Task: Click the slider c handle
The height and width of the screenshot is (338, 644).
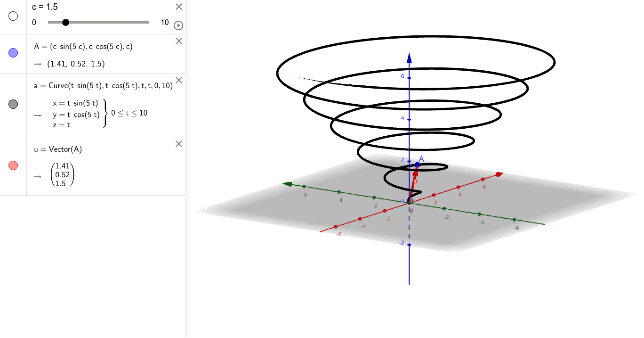Action: pyautogui.click(x=66, y=22)
